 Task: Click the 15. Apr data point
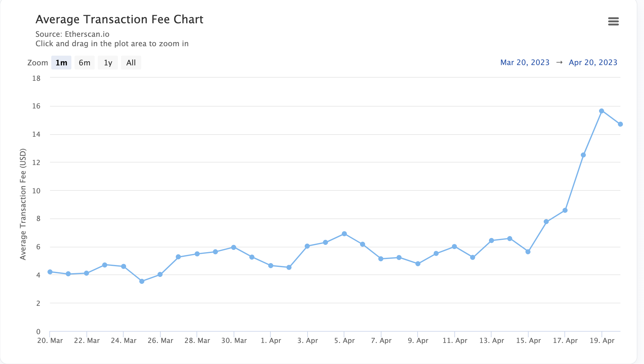[528, 252]
